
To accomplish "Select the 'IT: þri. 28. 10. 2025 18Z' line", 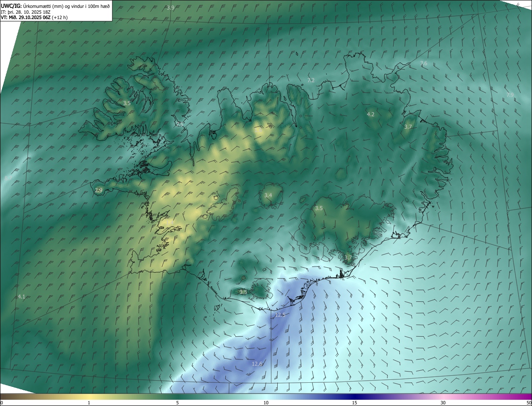I will [x=27, y=12].
